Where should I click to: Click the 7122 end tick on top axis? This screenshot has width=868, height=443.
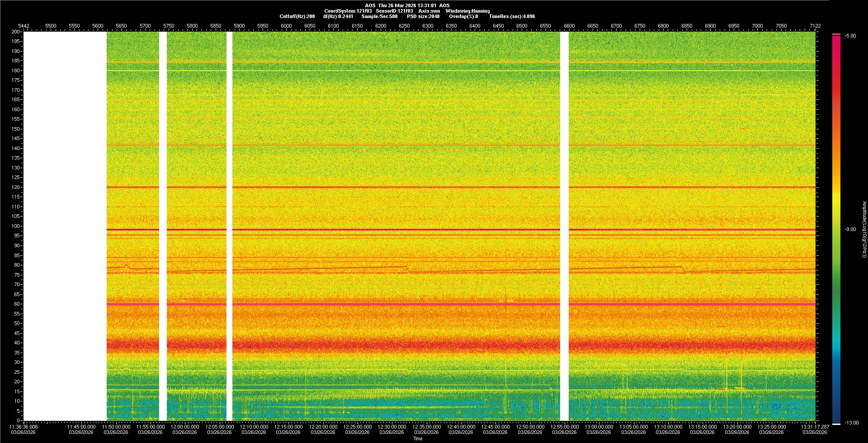815,26
